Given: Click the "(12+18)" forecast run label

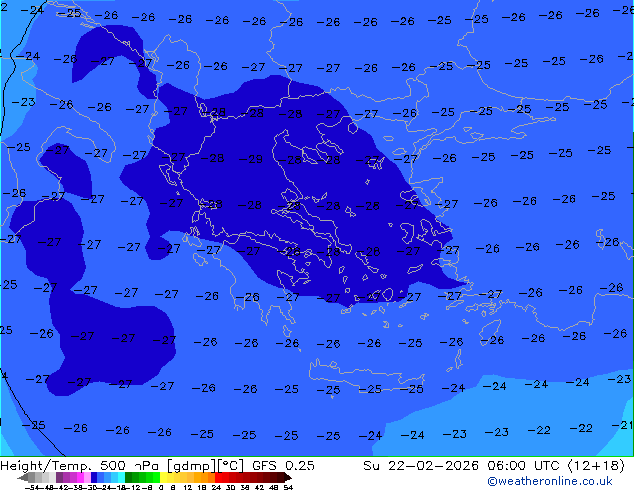Looking at the screenshot, I should tap(596, 466).
